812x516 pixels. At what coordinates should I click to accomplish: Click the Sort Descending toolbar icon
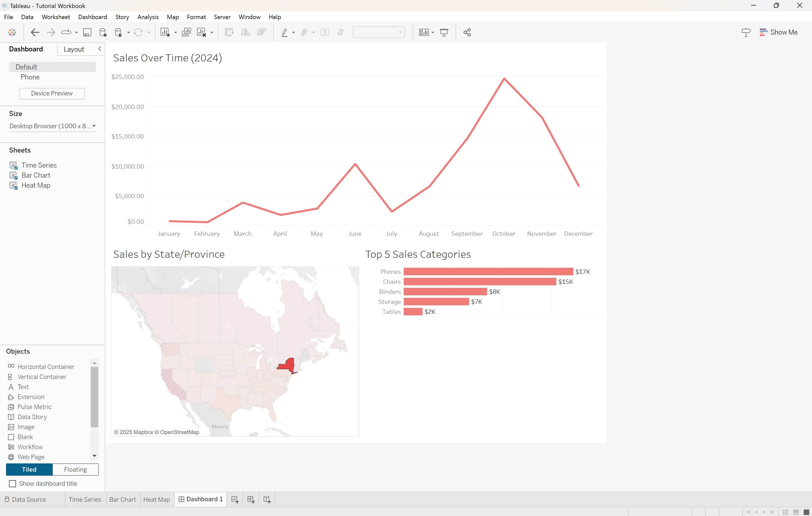[262, 32]
